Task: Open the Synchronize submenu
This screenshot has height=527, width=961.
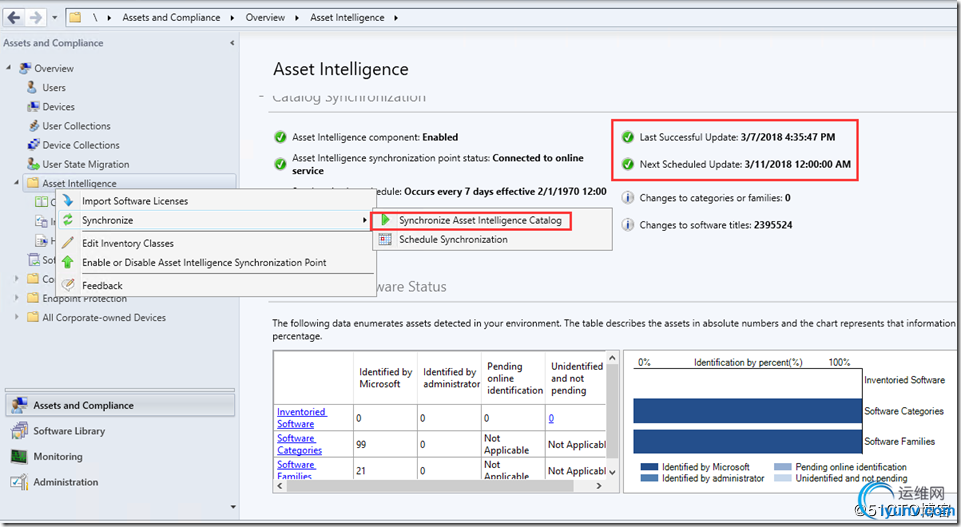Action: (216, 220)
